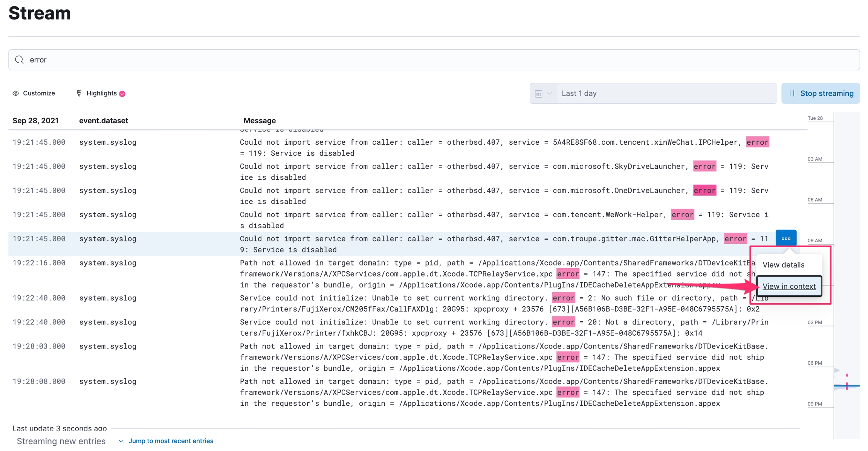Viewport: 868px width, 451px height.
Task: Click the highlighter pen icon
Action: point(79,93)
